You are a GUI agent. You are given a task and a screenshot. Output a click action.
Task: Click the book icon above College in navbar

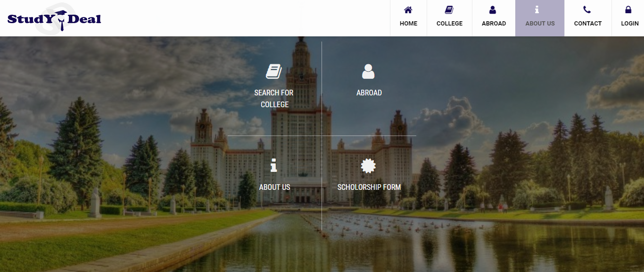449,9
